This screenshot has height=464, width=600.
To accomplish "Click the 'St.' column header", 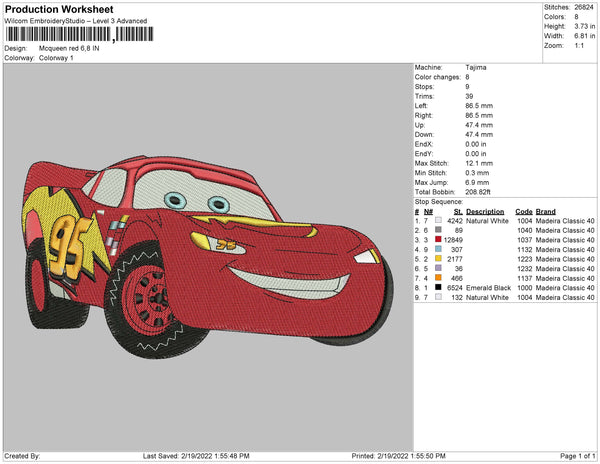I will [458, 212].
